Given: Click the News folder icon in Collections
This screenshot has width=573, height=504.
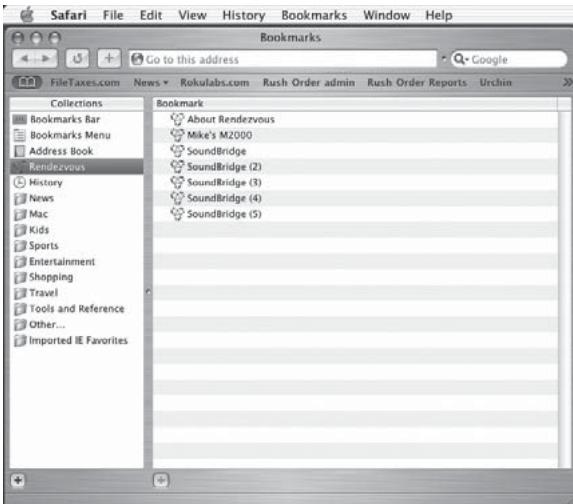Looking at the screenshot, I should click(x=20, y=198).
